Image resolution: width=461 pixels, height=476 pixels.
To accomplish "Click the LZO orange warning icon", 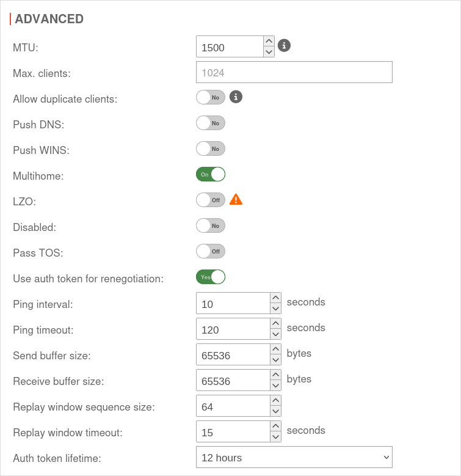I will [x=236, y=199].
